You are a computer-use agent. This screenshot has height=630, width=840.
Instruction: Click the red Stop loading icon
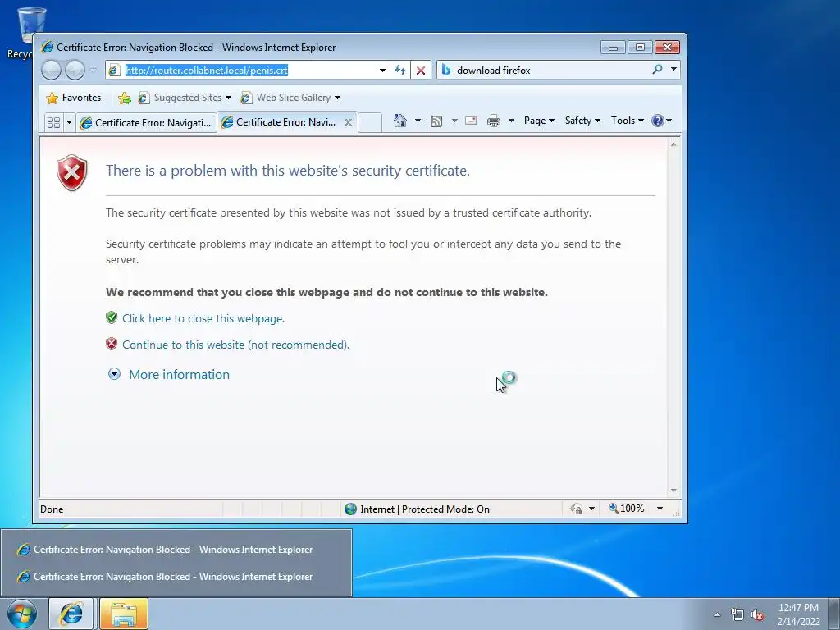(x=421, y=71)
